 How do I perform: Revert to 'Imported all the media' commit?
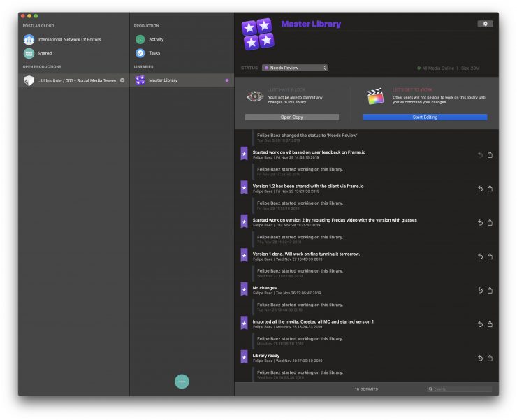click(x=480, y=324)
